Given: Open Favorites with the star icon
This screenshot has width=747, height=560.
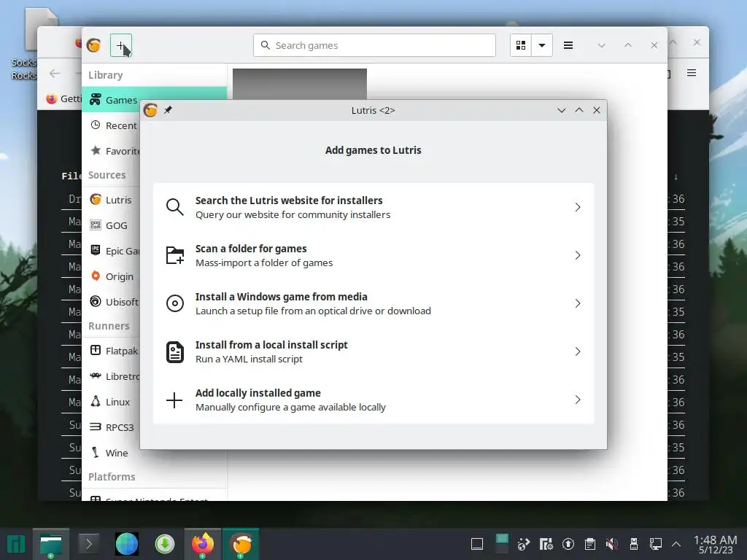Looking at the screenshot, I should tap(112, 151).
